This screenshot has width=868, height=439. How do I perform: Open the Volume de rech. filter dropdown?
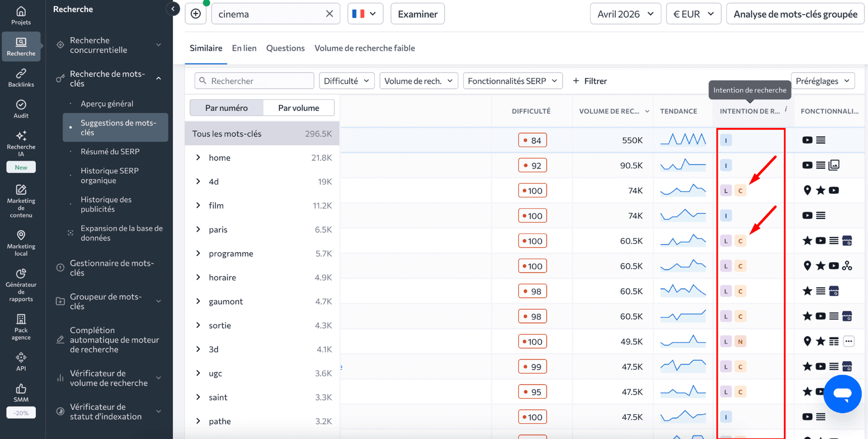[418, 81]
